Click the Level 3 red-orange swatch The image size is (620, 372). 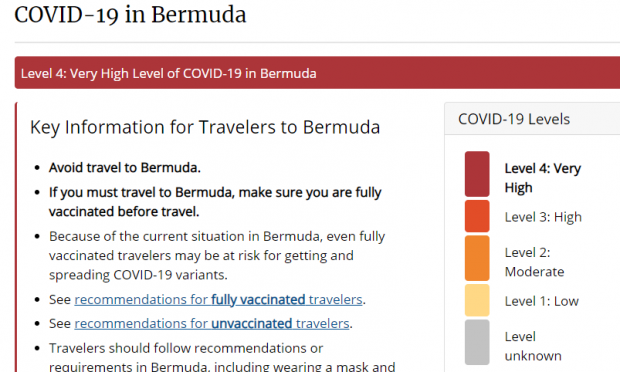coord(477,216)
